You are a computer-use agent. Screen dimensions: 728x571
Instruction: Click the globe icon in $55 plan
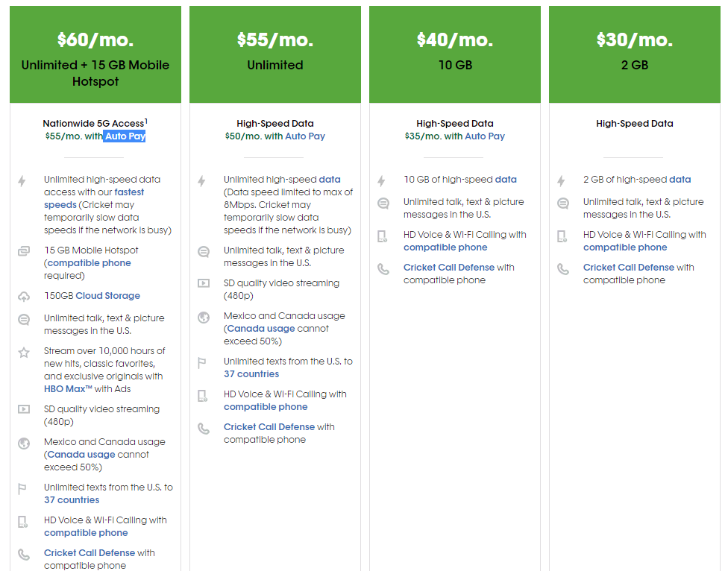[x=203, y=318]
